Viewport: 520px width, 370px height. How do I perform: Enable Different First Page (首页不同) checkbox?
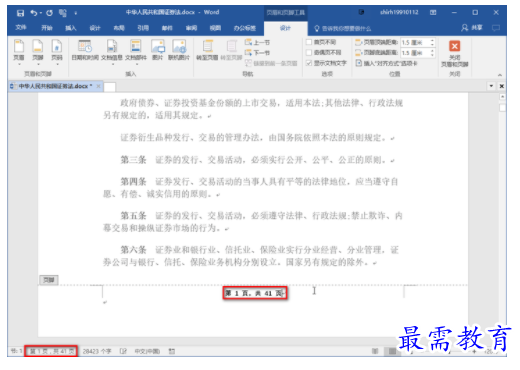coord(309,42)
